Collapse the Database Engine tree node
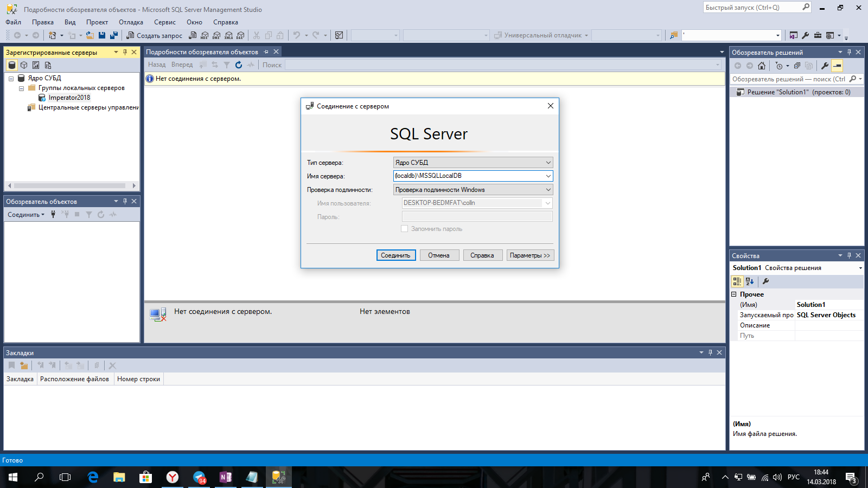The height and width of the screenshot is (488, 868). 11,79
